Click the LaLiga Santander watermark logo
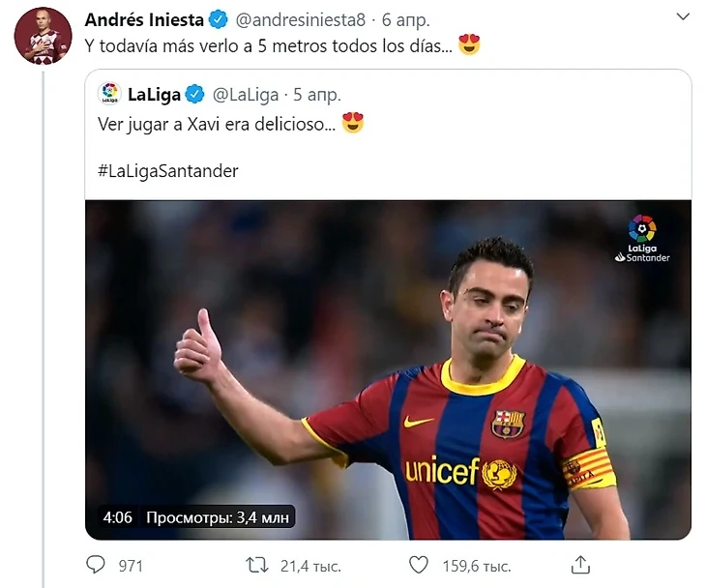The height and width of the screenshot is (588, 706). (642, 239)
